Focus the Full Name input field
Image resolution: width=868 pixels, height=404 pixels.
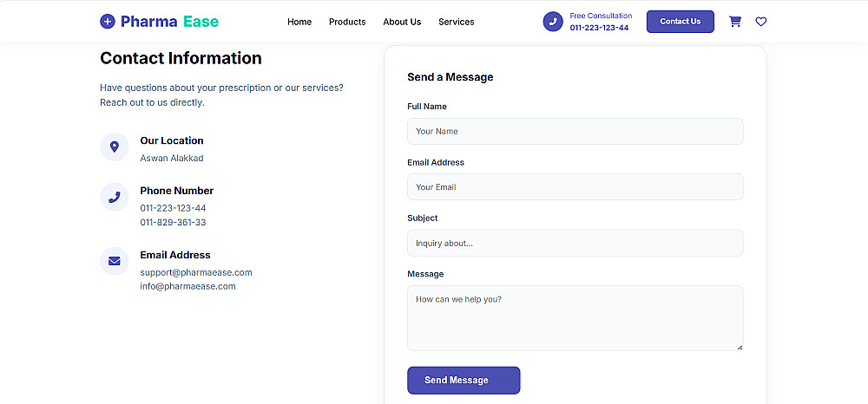coord(575,131)
